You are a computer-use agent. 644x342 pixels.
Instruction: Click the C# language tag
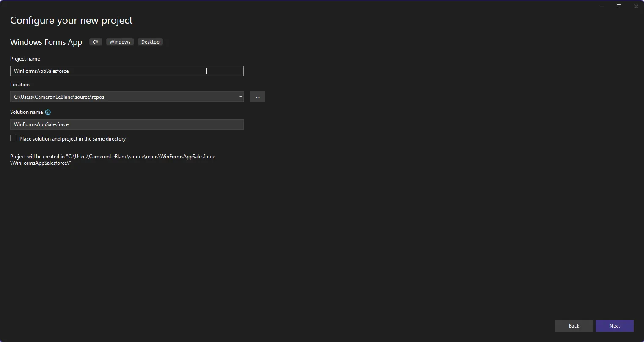96,42
